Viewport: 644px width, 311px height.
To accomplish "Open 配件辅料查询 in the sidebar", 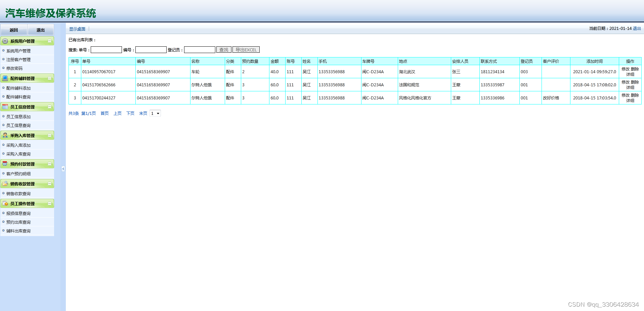I will (x=18, y=97).
